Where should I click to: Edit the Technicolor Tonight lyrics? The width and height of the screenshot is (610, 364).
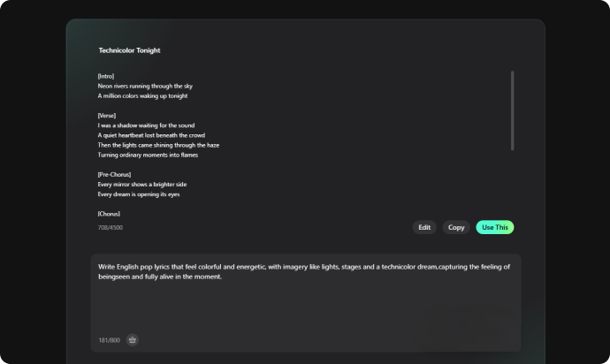pyautogui.click(x=424, y=228)
